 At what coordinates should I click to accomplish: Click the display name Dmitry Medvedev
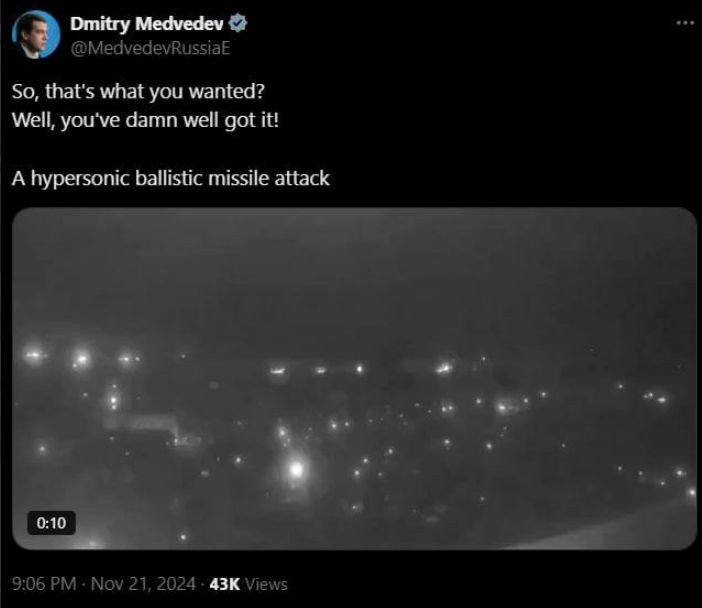[x=146, y=24]
